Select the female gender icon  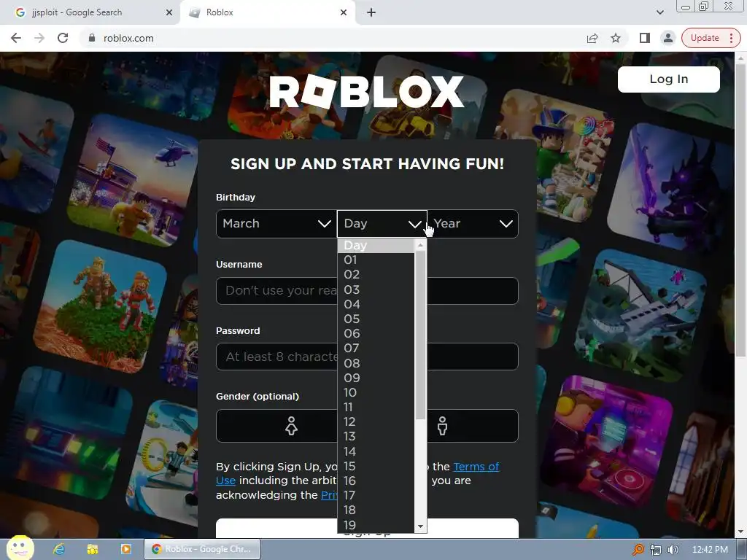[x=291, y=426]
